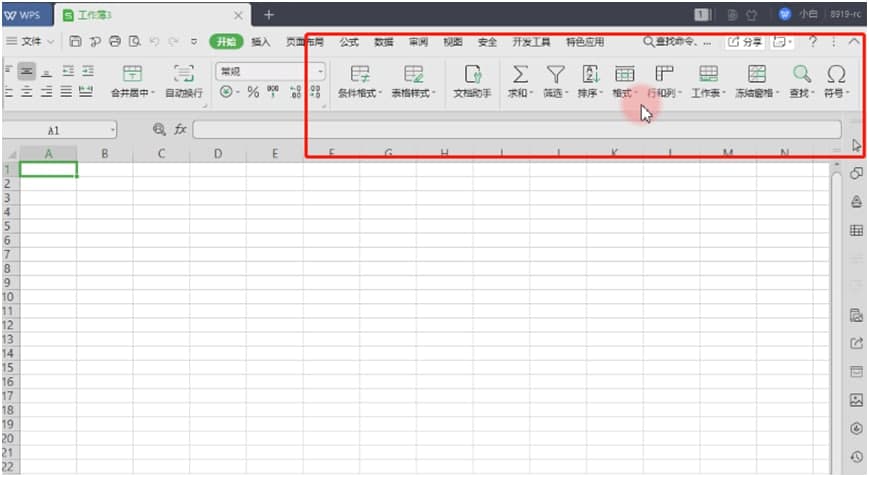
Task: Click the increase decimal places icon
Action: pyautogui.click(x=295, y=91)
